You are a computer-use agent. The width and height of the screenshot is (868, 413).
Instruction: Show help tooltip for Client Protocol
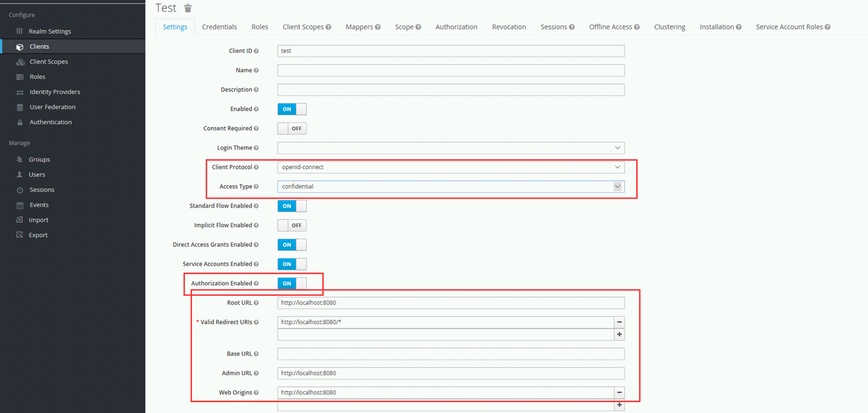point(256,167)
